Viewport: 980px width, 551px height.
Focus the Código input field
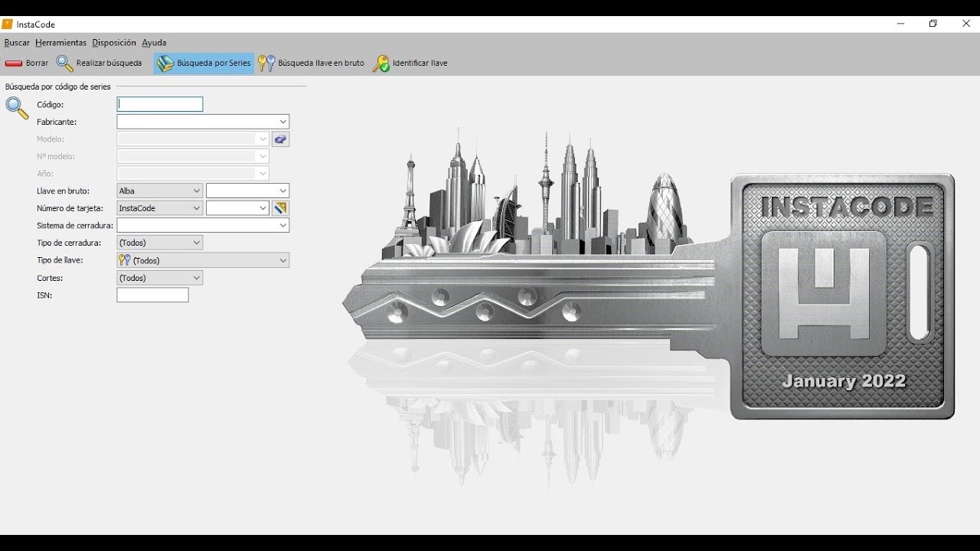pyautogui.click(x=160, y=104)
